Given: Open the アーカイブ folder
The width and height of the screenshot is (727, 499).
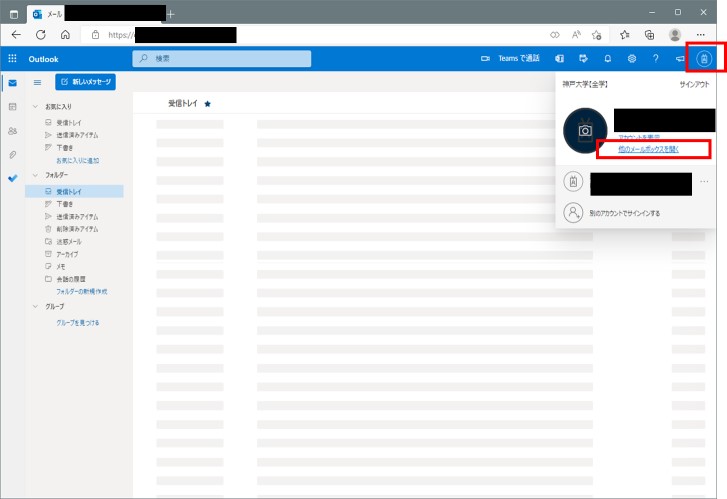Looking at the screenshot, I should [x=67, y=254].
